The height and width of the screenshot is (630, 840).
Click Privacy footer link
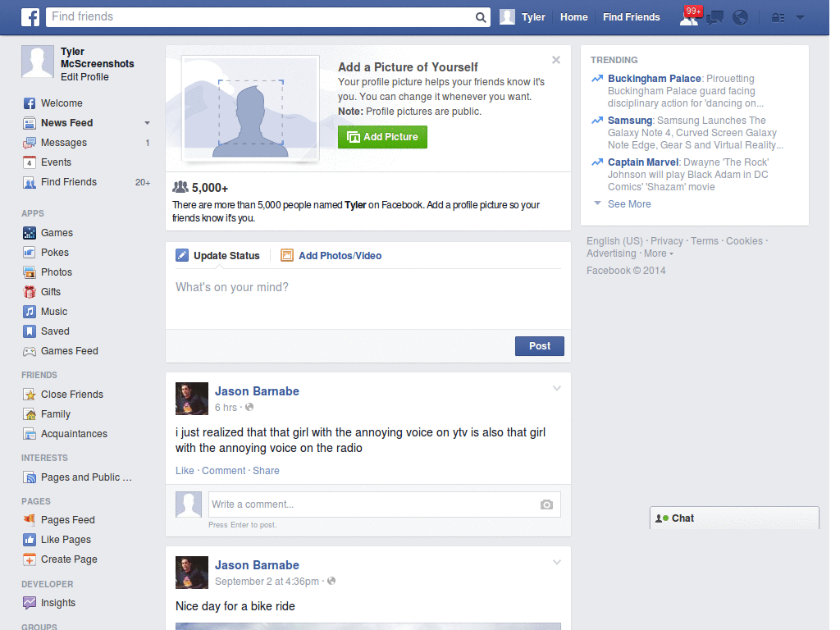pyautogui.click(x=666, y=241)
